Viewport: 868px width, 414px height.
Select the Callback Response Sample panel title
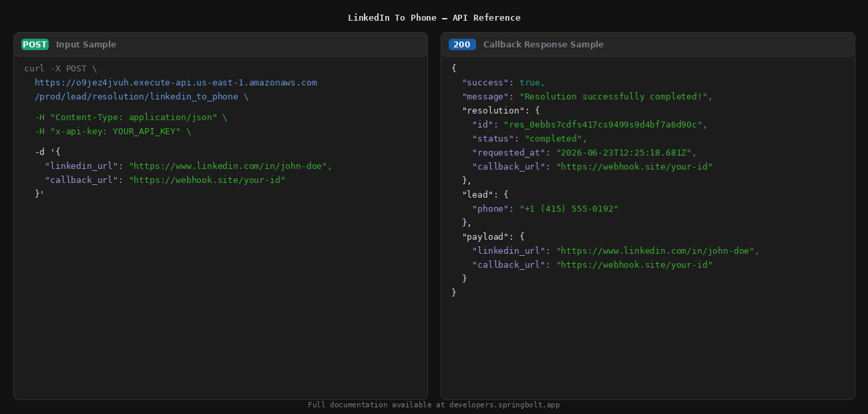pos(544,45)
